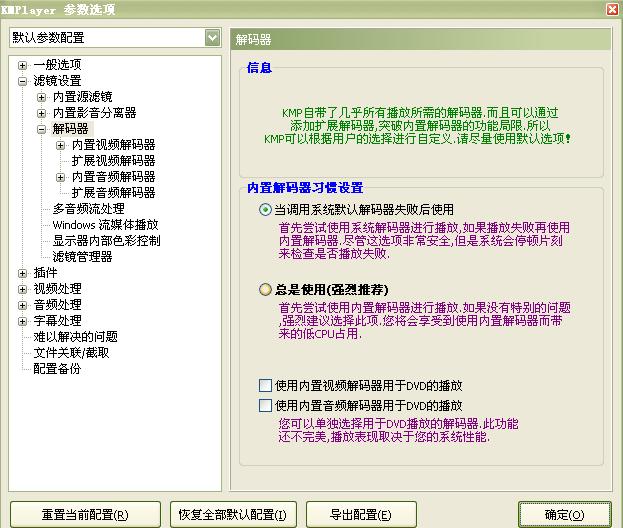This screenshot has height=528, width=623.
Task: Expand the 音频处理 tree node
Action: [x=23, y=306]
